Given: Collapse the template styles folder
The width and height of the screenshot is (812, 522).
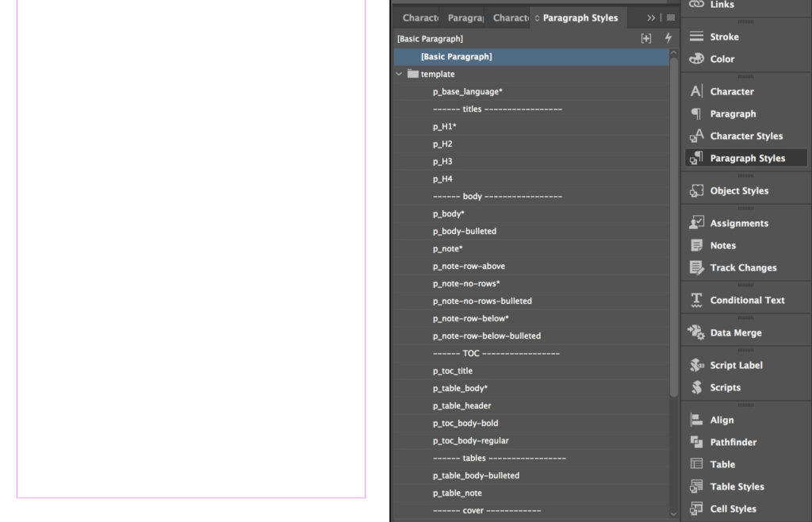Looking at the screenshot, I should (399, 73).
